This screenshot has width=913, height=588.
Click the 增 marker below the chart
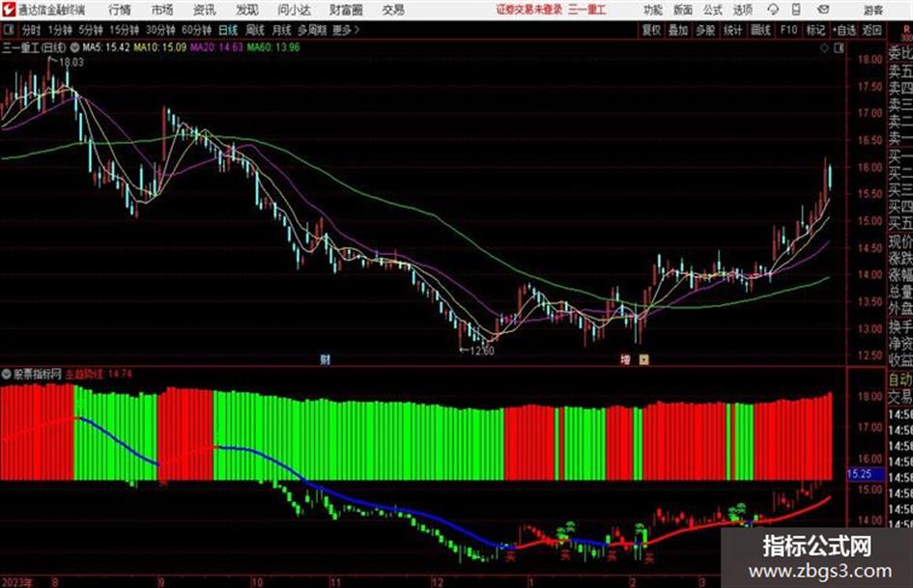625,359
